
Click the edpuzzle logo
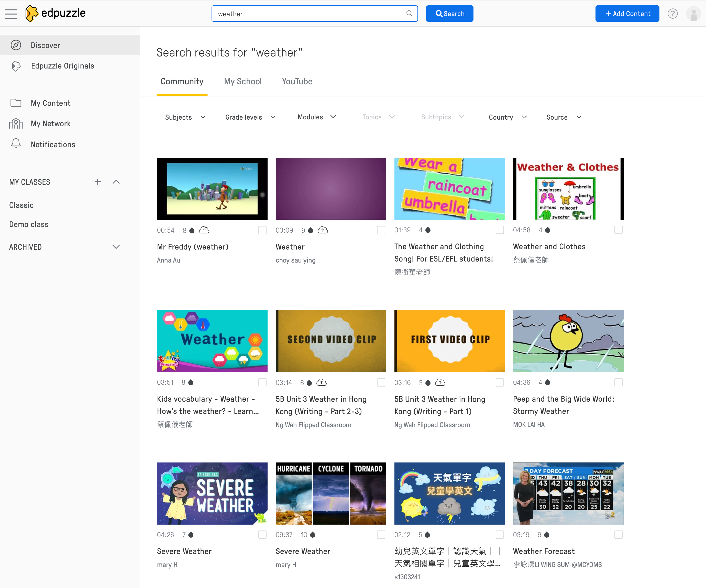click(56, 14)
